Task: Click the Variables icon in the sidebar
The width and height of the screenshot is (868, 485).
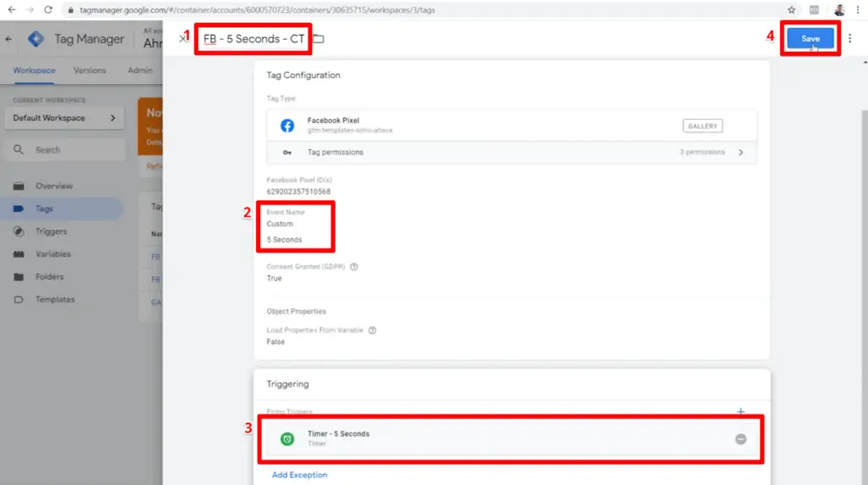Action: [x=19, y=254]
